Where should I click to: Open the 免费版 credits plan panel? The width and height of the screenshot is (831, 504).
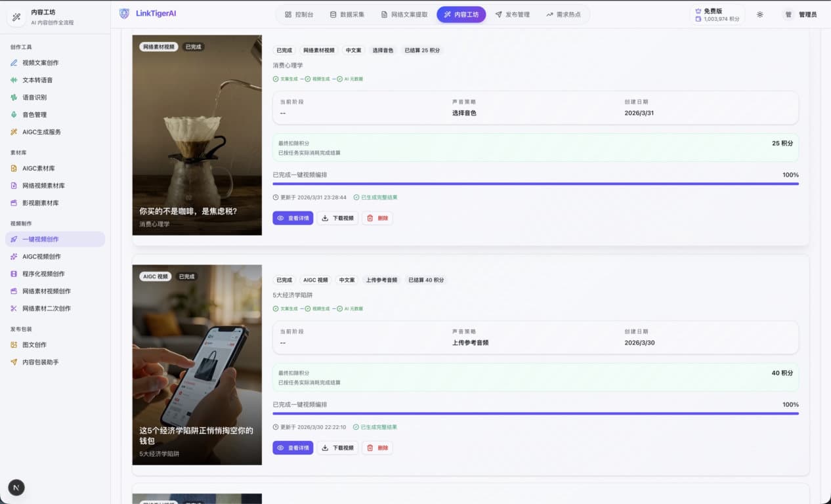point(717,14)
